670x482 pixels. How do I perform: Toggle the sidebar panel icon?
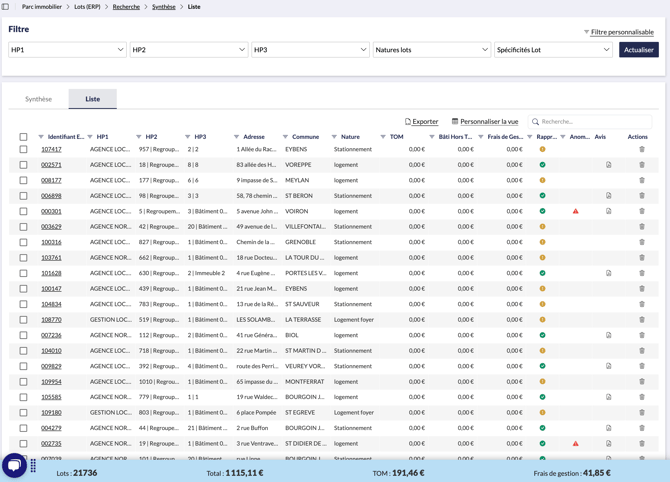point(6,7)
